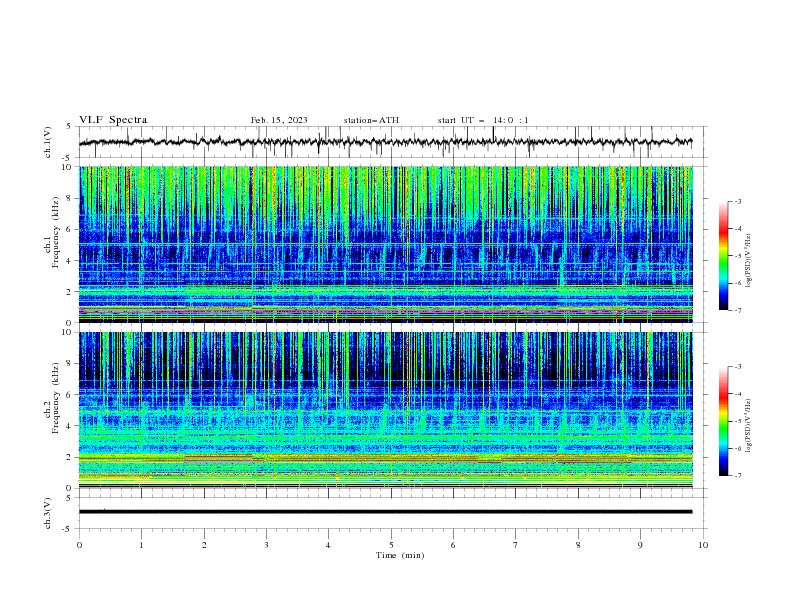Click the date "Feb. 15, 2023"
The height and width of the screenshot is (612, 792).
point(279,120)
